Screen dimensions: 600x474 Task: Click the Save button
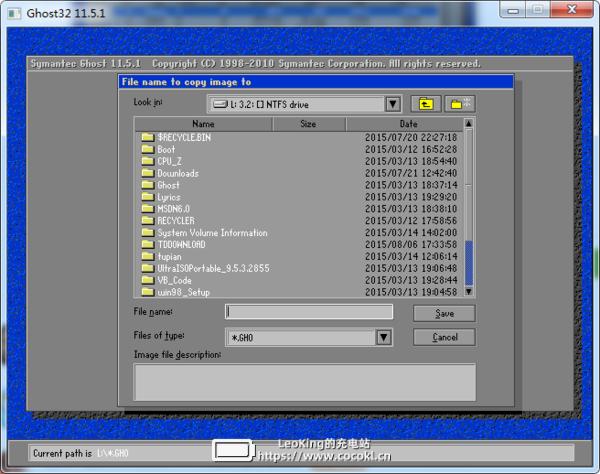(x=444, y=314)
